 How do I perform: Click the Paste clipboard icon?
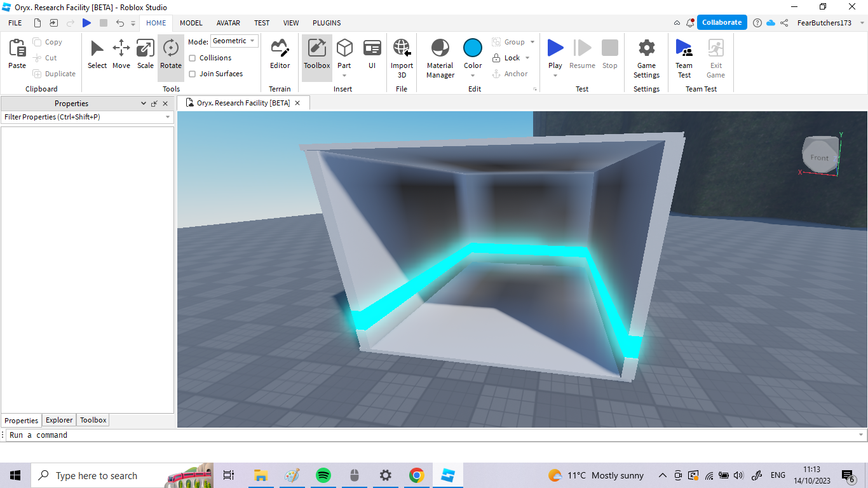[x=17, y=48]
